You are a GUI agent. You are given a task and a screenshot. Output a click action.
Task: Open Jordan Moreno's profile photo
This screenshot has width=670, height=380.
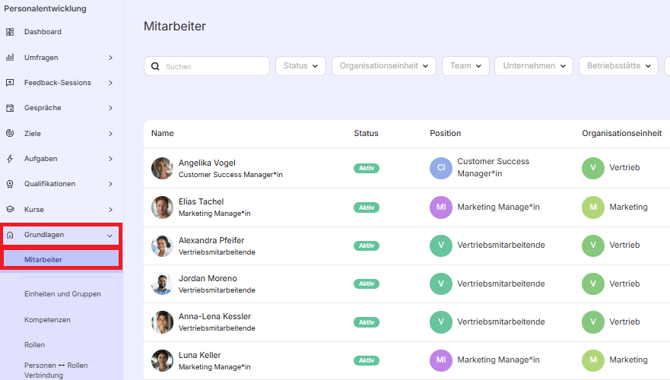click(x=162, y=284)
